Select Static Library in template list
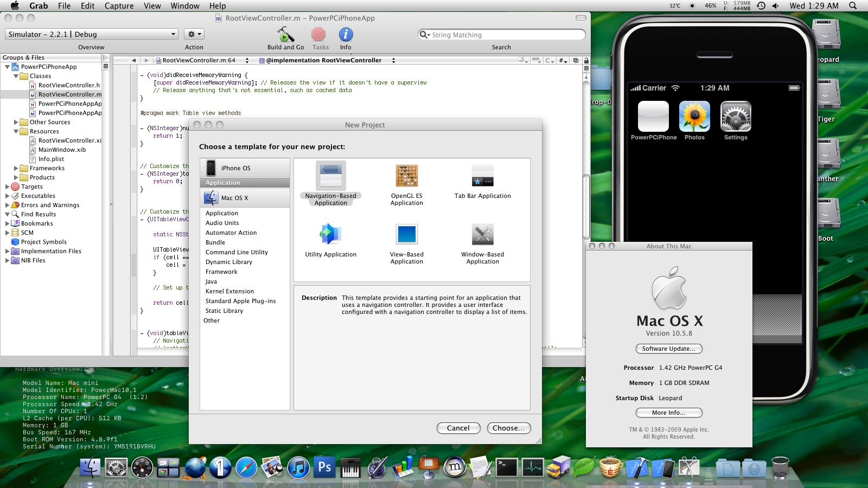The height and width of the screenshot is (488, 868). tap(224, 311)
